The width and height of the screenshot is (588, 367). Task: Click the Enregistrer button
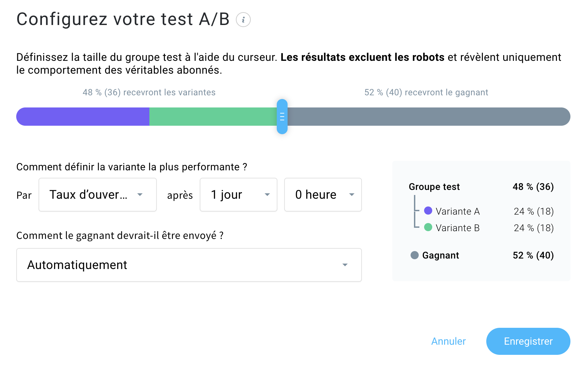coord(528,341)
